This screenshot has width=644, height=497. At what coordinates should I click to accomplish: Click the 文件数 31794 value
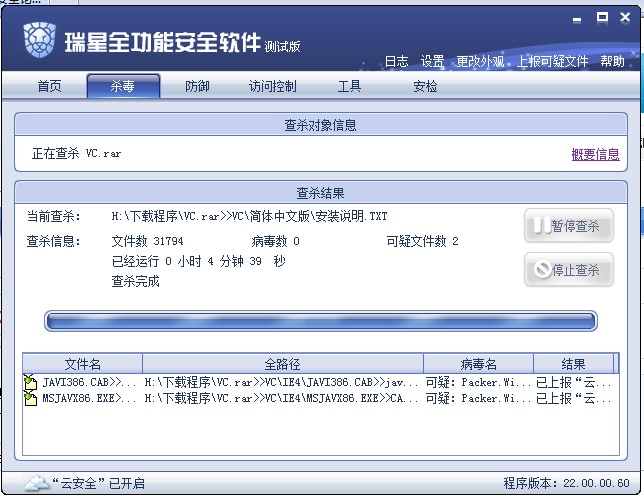click(147, 241)
